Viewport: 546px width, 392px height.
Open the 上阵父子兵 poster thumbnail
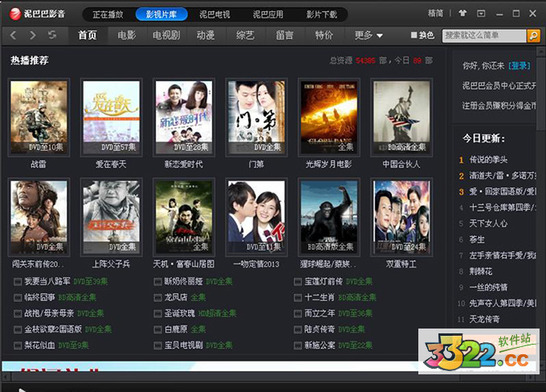coord(112,217)
